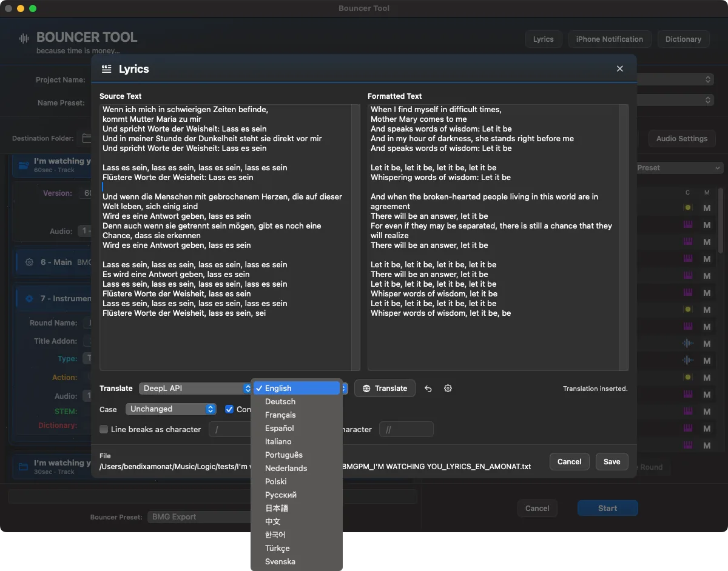Toggle M button beside second yellow dot
Screen dimensions: 728x571
tap(707, 310)
